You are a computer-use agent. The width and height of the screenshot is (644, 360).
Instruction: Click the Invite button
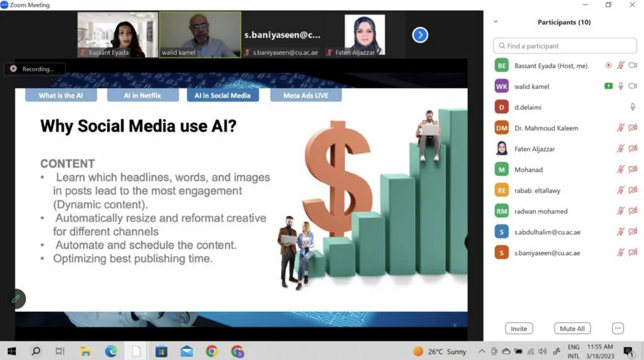coord(519,329)
